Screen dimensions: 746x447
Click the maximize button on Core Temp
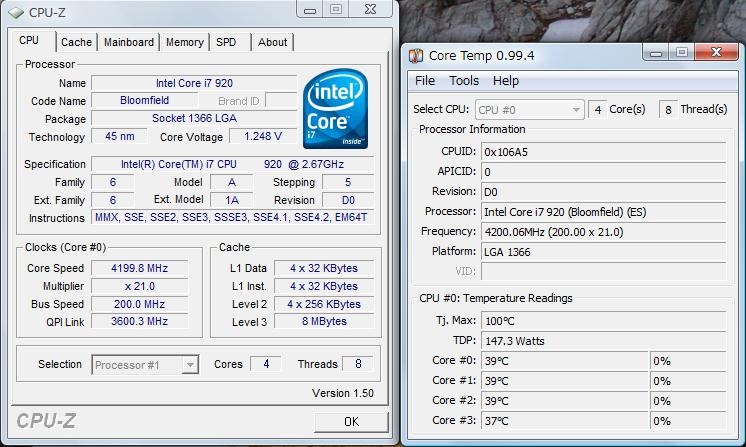pos(681,52)
